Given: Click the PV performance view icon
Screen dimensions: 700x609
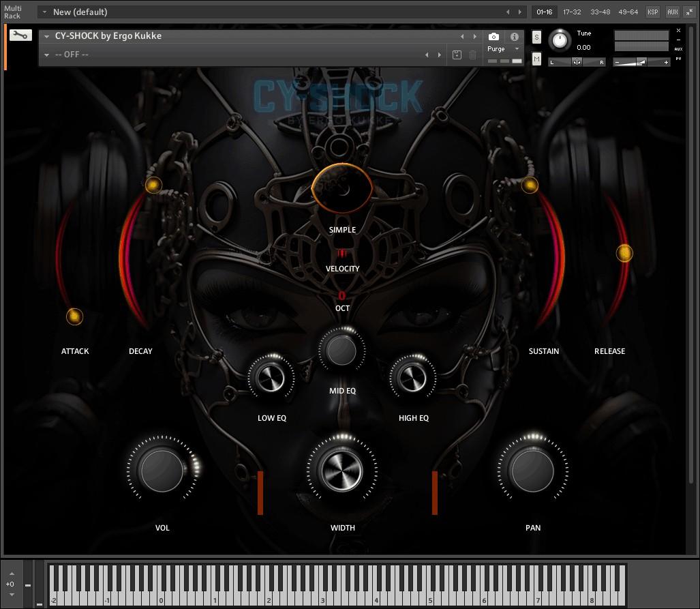Looking at the screenshot, I should click(678, 59).
